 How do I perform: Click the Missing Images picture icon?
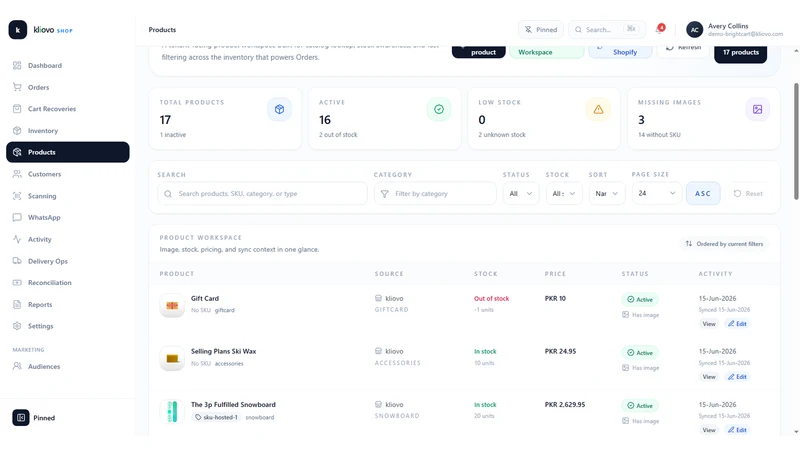click(757, 109)
